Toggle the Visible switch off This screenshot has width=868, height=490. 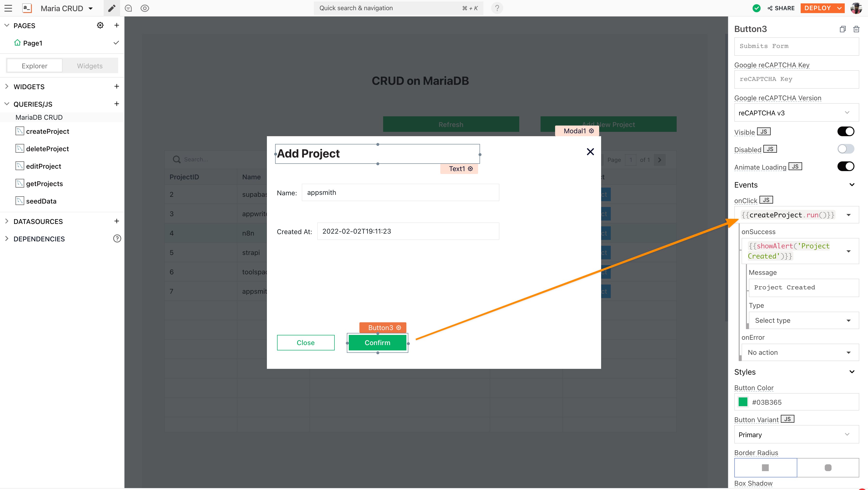pyautogui.click(x=845, y=132)
